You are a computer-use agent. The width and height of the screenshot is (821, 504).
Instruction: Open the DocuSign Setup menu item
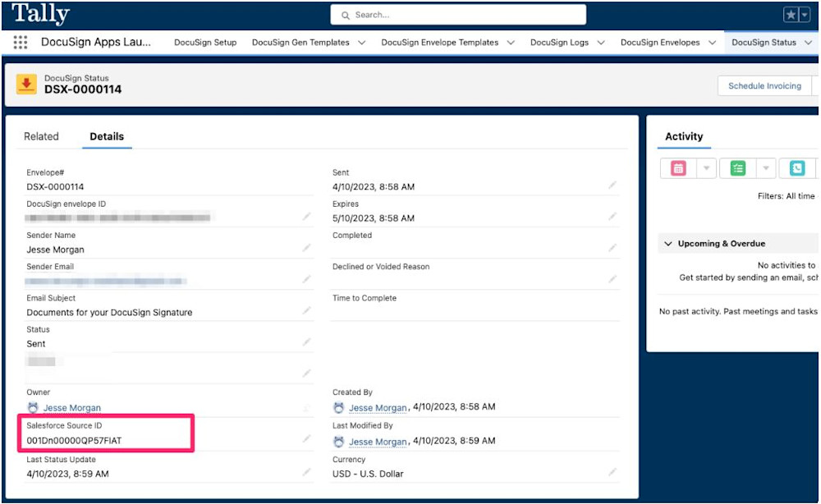[205, 42]
